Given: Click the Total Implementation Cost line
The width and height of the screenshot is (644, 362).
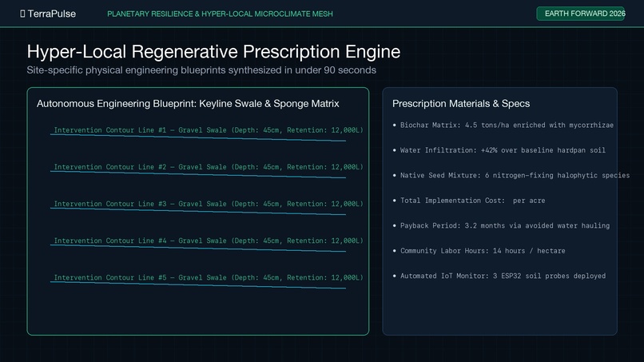Looking at the screenshot, I should 469,201.
